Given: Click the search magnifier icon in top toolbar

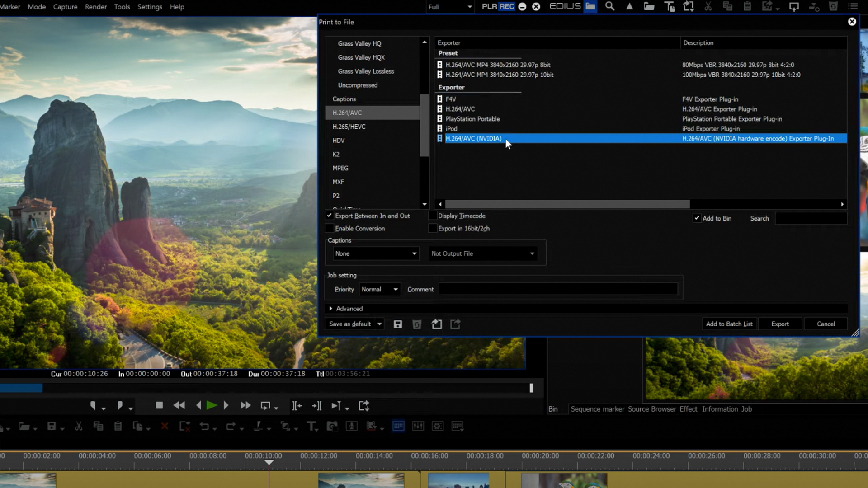Looking at the screenshot, I should pyautogui.click(x=610, y=7).
